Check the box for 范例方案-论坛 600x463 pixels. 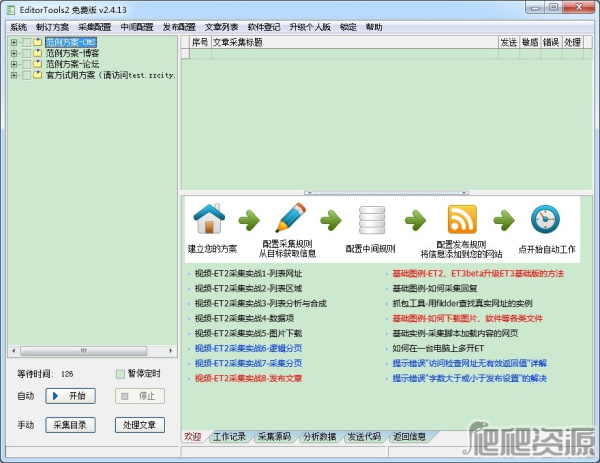click(26, 64)
